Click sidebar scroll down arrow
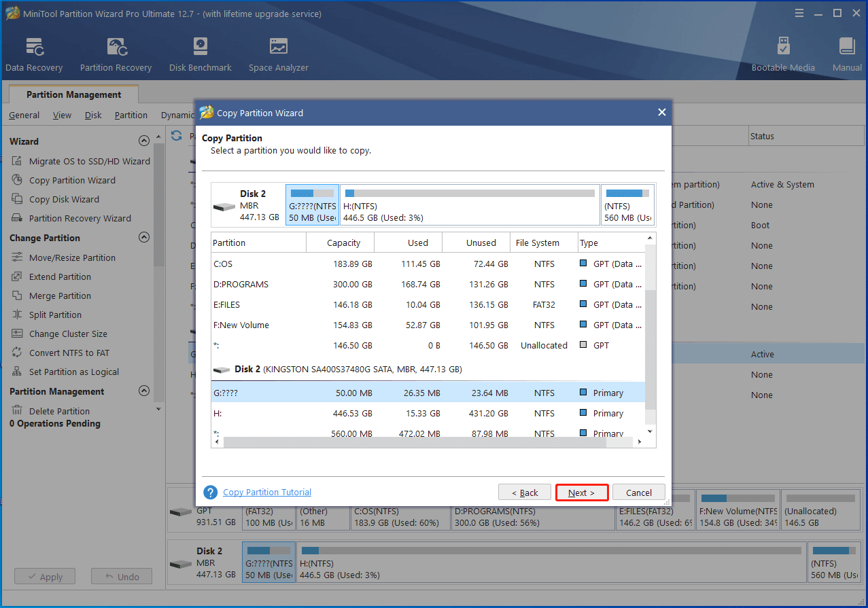This screenshot has height=608, width=868. (159, 409)
